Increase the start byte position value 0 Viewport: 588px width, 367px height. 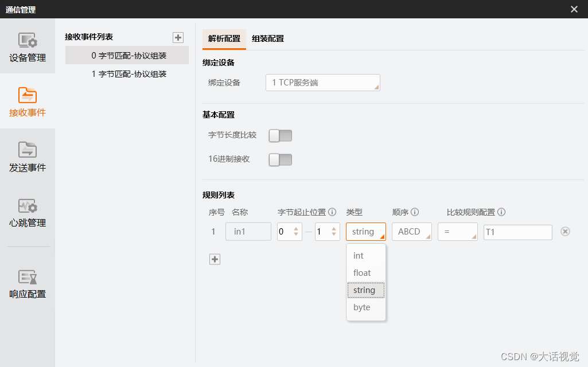pyautogui.click(x=296, y=229)
